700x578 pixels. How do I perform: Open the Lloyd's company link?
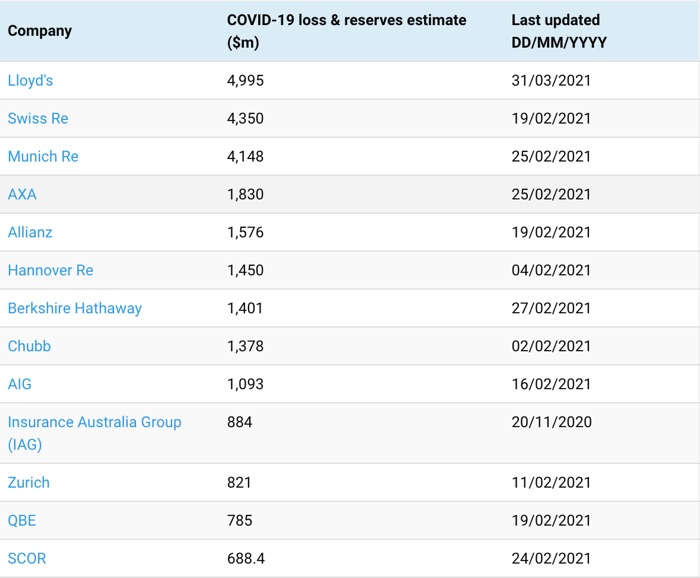pos(30,81)
